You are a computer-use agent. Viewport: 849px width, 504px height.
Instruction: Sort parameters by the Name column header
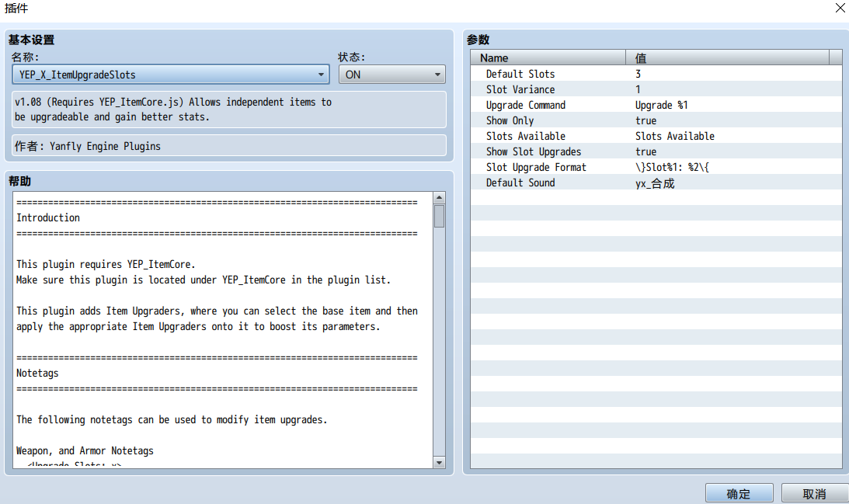coord(548,58)
